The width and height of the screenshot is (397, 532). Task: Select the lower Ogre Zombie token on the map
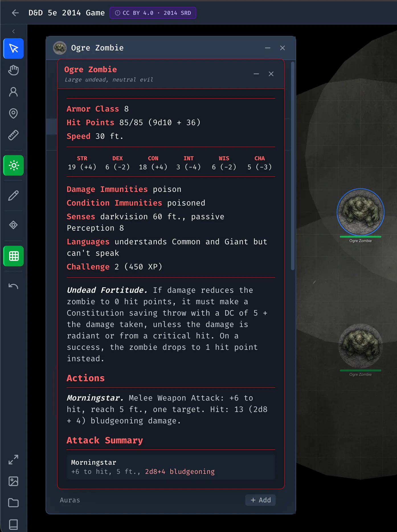coord(361,346)
